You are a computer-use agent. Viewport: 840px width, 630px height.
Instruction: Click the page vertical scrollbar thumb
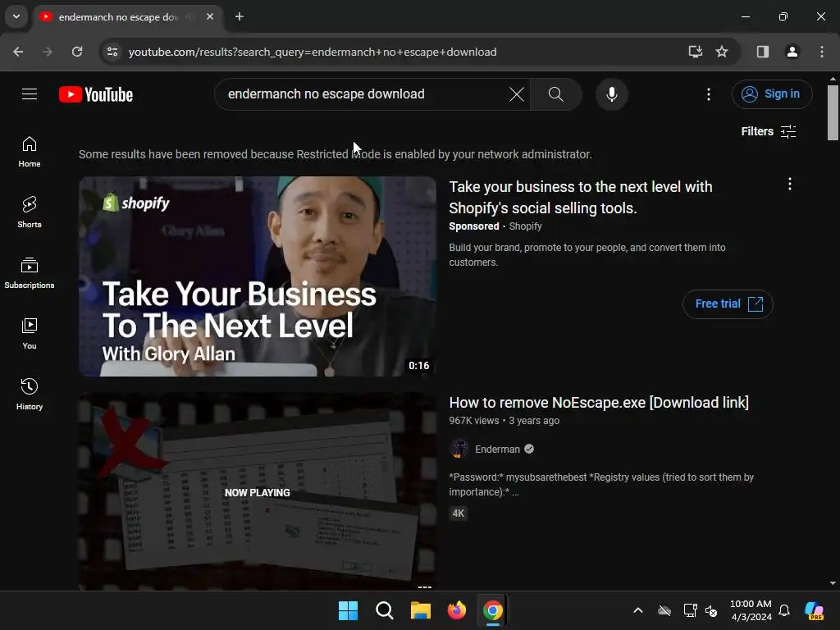(833, 112)
